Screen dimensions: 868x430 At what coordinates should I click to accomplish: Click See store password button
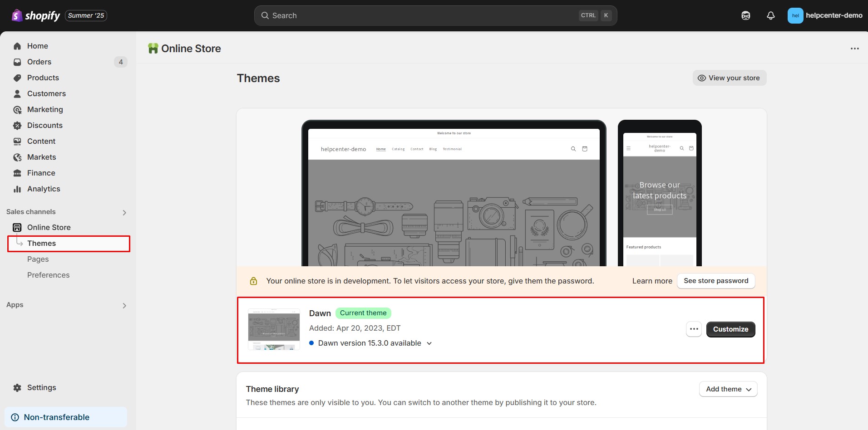[715, 281]
